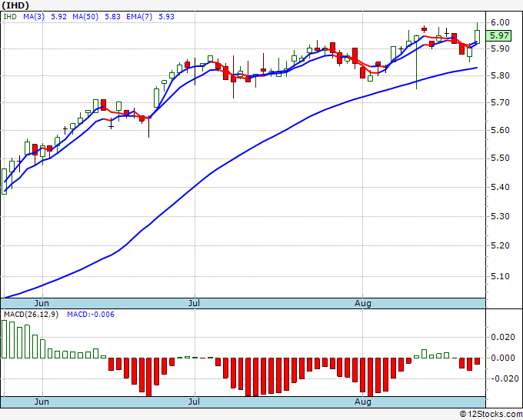Screen dimensions: 523x420
Task: Click the (IHD) chart title
Action: tap(15, 5)
